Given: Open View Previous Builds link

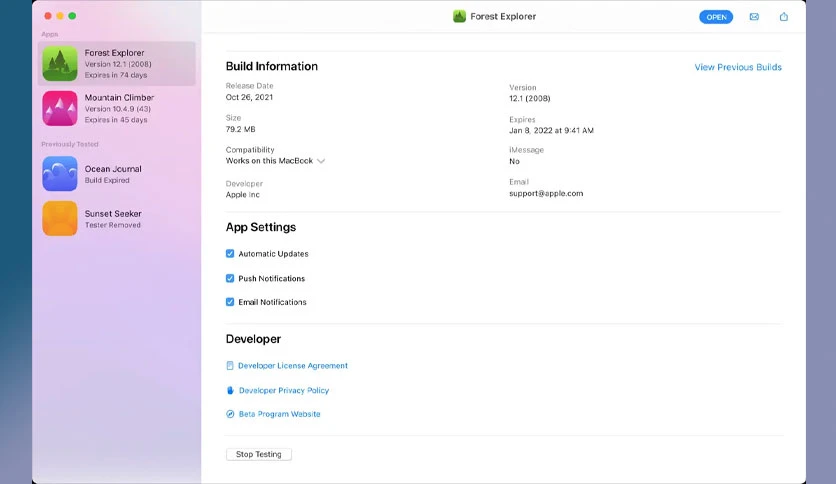Looking at the screenshot, I should click(738, 67).
